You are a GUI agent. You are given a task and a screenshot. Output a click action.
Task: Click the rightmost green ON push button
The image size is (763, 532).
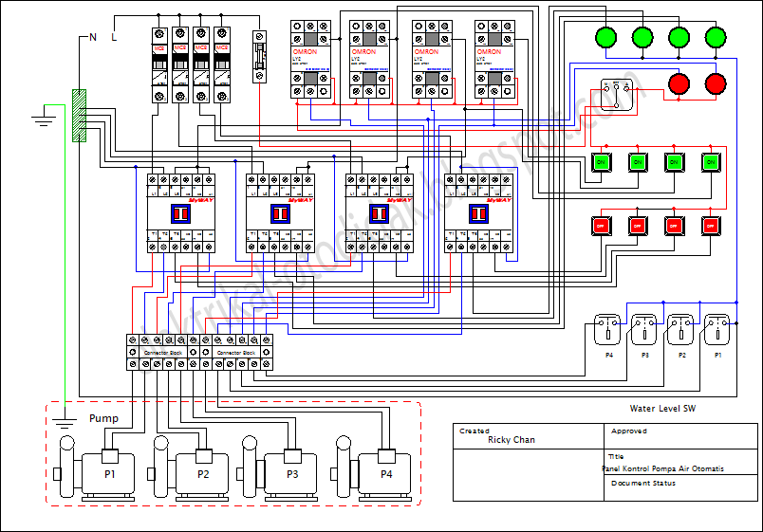(x=711, y=162)
